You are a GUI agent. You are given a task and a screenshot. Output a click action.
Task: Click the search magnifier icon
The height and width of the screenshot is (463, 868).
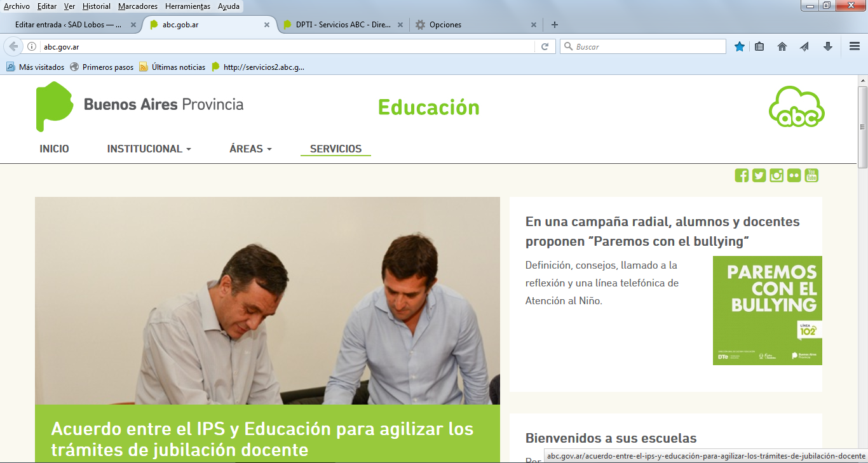[567, 46]
